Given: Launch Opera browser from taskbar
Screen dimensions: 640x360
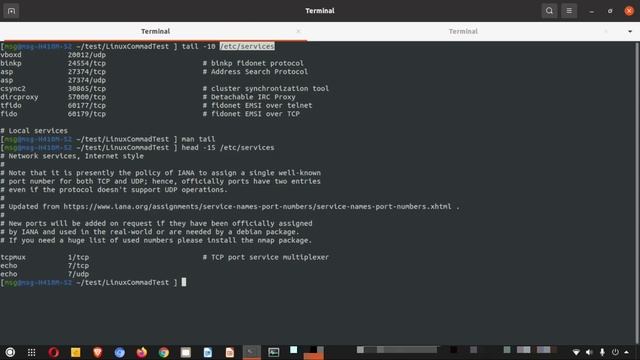Looking at the screenshot, I should pos(53,352).
